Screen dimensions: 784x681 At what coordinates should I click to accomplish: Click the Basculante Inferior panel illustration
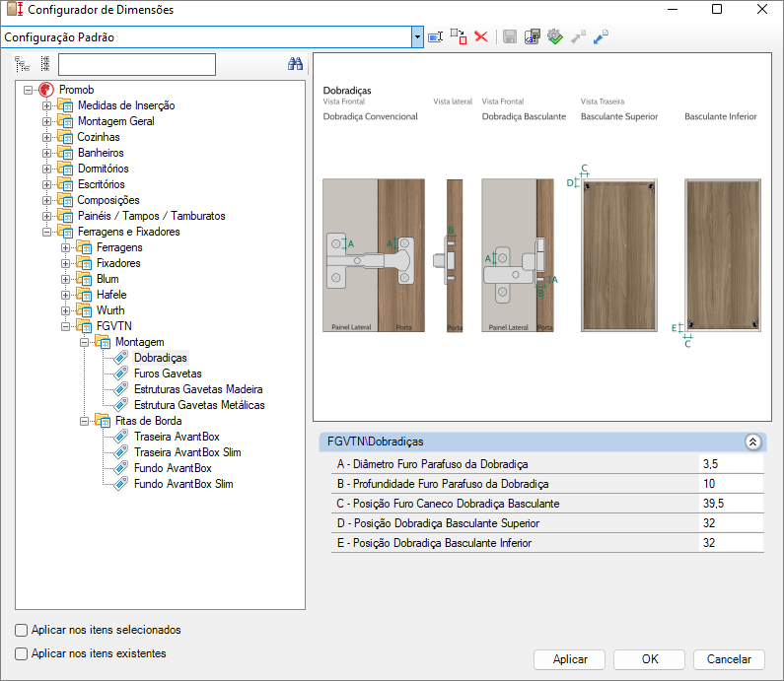pos(723,255)
